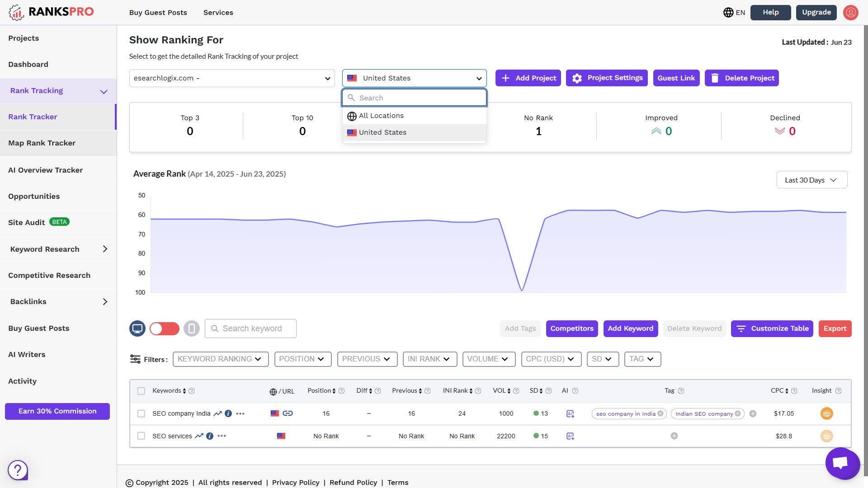Open AI overview icon for SEO company India
Viewport: 868px width, 488px height.
571,413
